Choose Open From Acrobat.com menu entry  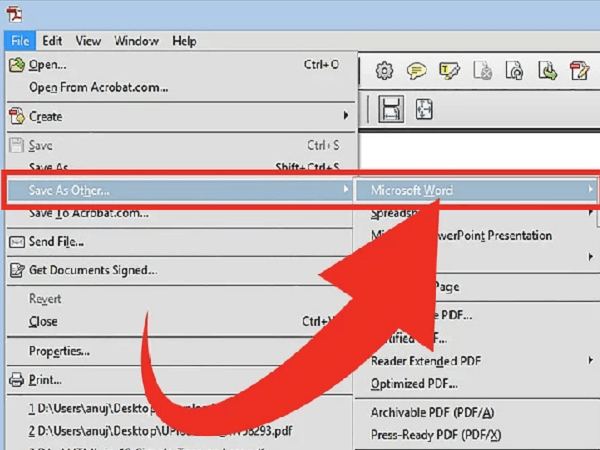click(98, 86)
